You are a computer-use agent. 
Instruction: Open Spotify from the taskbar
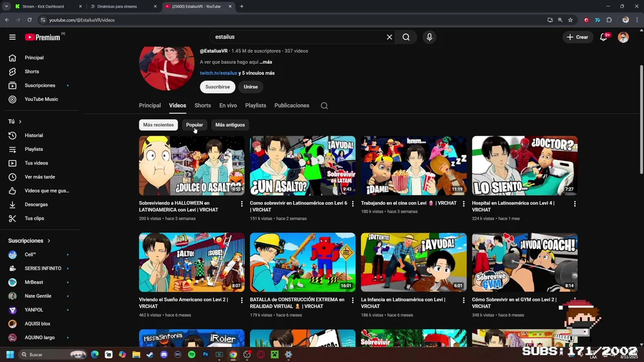coord(192,354)
